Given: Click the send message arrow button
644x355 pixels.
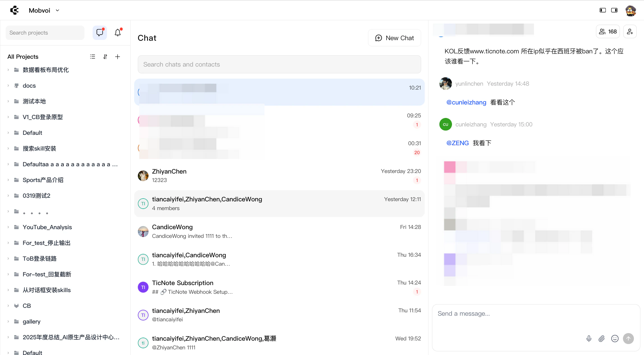Looking at the screenshot, I should coord(628,338).
